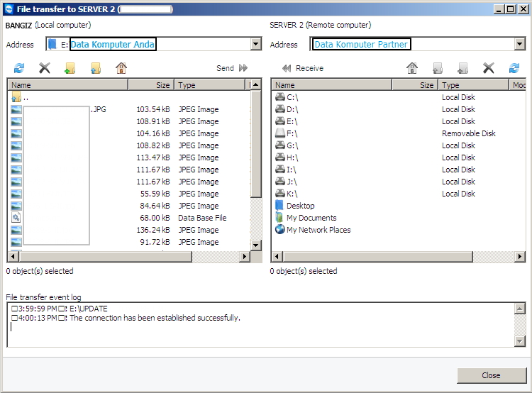The width and height of the screenshot is (532, 393).
Task: Click the Data Base File icon
Action: 16,218
